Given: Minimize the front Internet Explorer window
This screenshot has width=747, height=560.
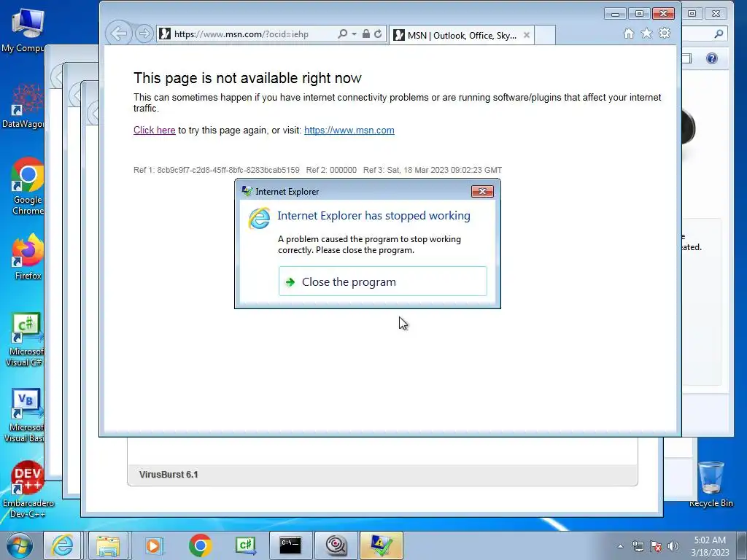Looking at the screenshot, I should (x=615, y=13).
